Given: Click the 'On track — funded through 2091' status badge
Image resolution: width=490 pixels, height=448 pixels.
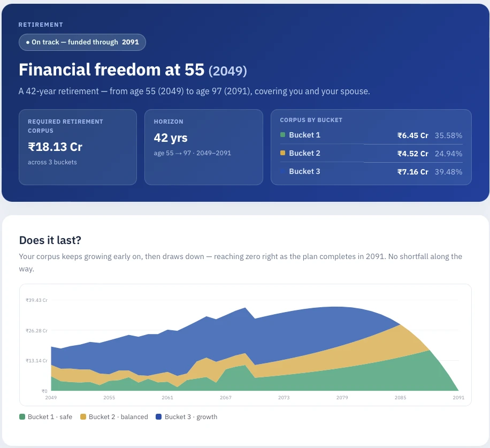Looking at the screenshot, I should click(x=82, y=42).
